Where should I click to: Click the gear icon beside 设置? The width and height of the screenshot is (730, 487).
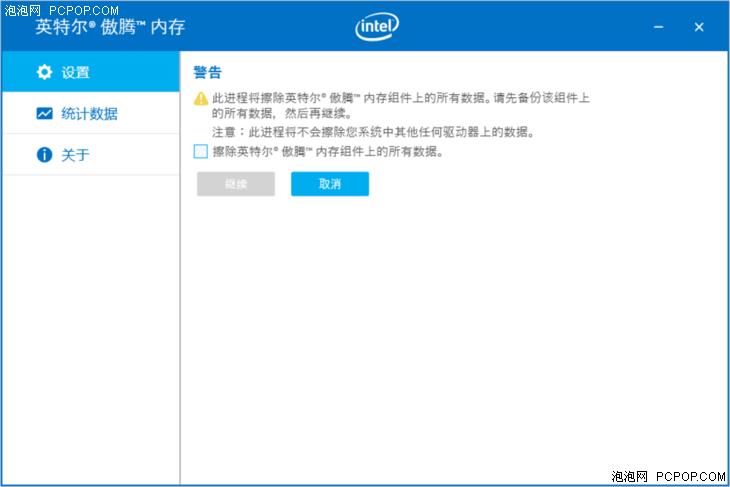click(x=44, y=72)
